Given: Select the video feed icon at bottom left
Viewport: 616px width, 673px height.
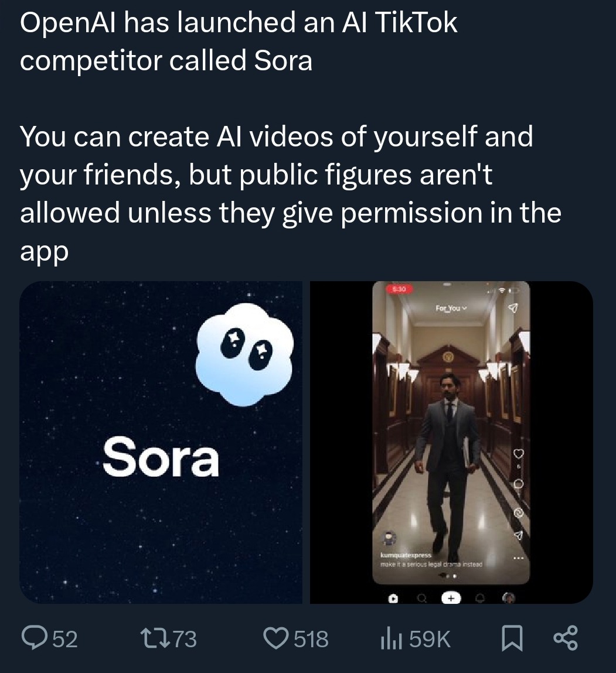Looking at the screenshot, I should pos(393,598).
